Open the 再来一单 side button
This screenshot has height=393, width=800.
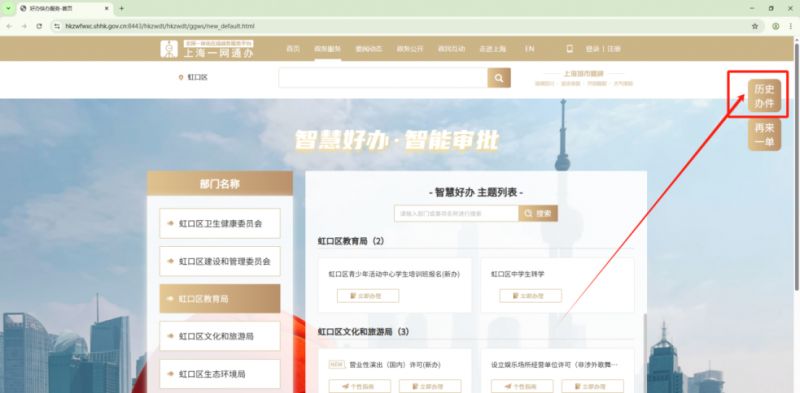click(764, 135)
